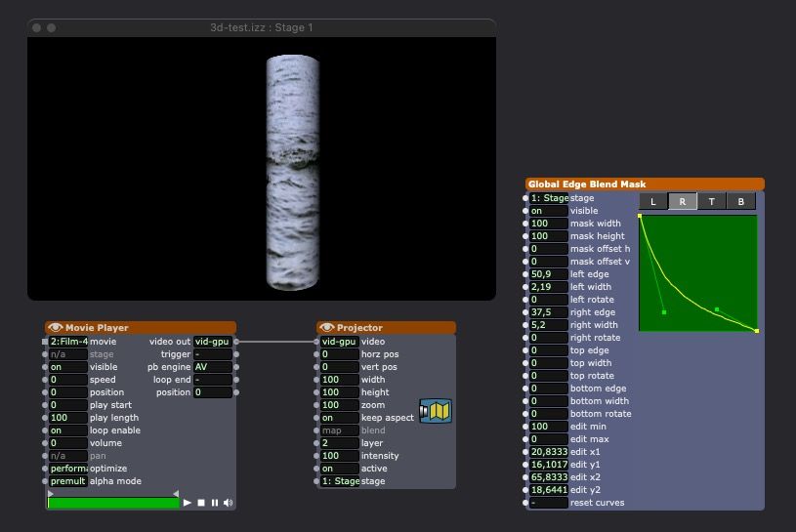Click the left edge value field
796x532 pixels.
[548, 274]
